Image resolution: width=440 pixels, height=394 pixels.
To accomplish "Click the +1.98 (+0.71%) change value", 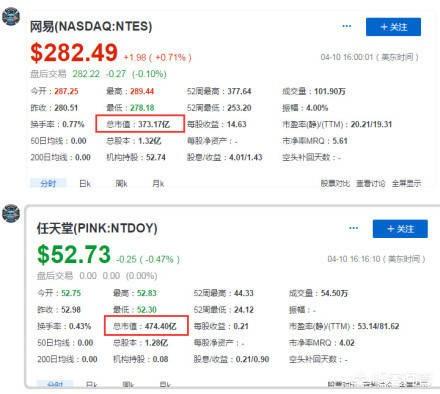I will [157, 57].
